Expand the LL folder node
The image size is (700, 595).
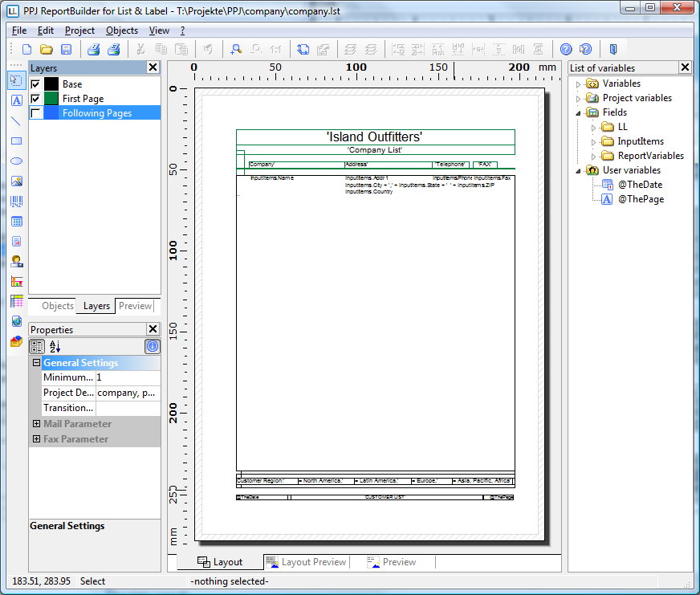[593, 128]
